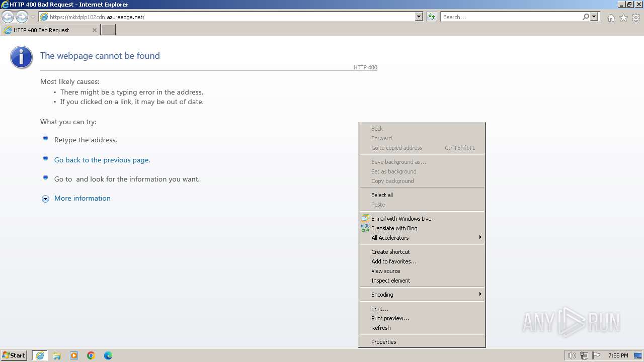Close the HTTP 400 Bad Request tab
The height and width of the screenshot is (362, 644).
pyautogui.click(x=94, y=30)
